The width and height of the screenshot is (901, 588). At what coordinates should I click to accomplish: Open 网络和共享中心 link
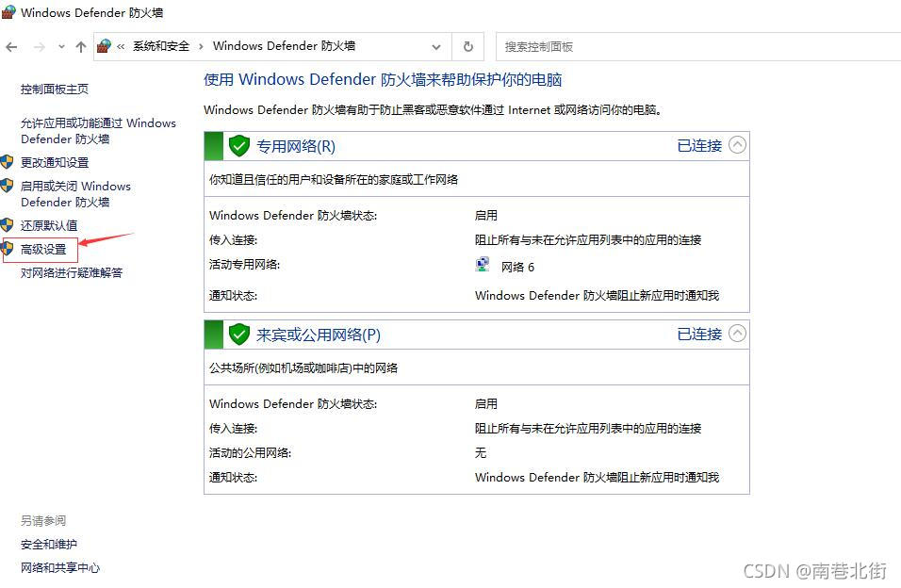(60, 568)
